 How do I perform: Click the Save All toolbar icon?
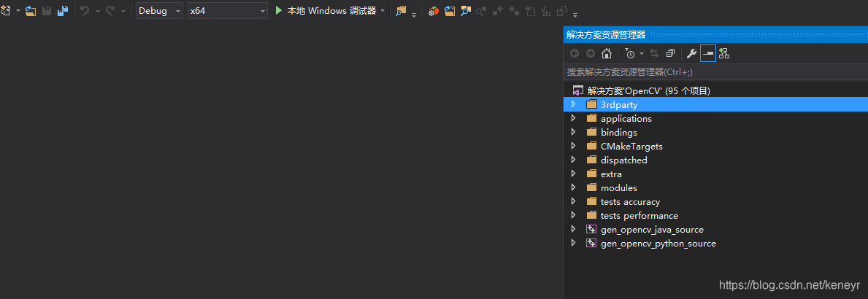pos(63,10)
